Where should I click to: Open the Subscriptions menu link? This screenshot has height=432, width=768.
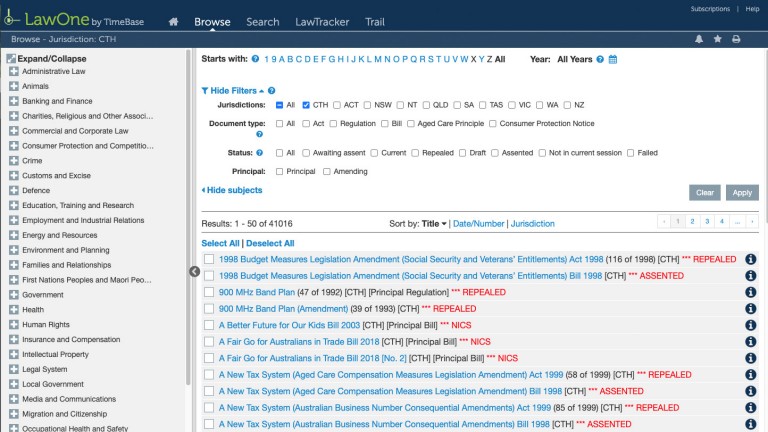(x=710, y=9)
